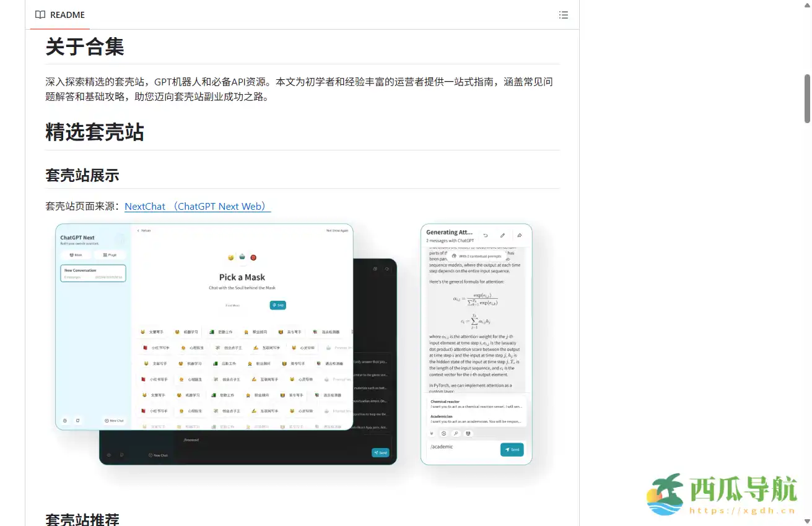
Task: Open the NextChat (ChatGPT Next Web) link
Action: (197, 206)
